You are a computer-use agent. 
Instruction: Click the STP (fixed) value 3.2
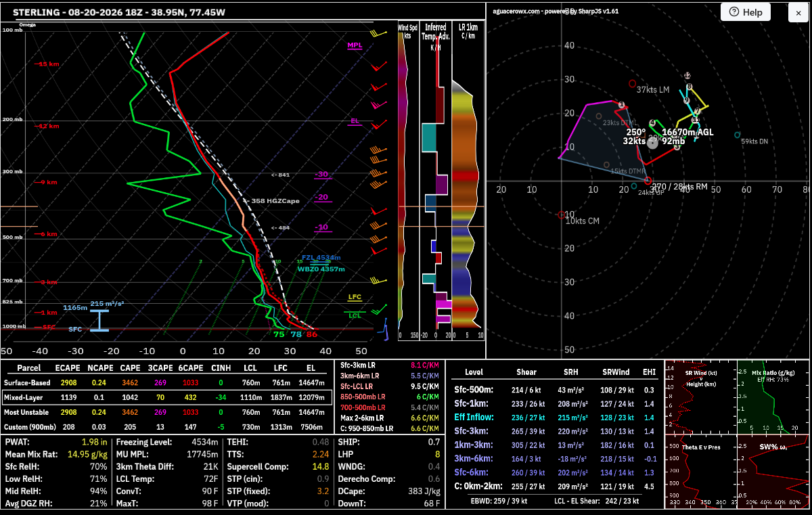[x=323, y=491]
